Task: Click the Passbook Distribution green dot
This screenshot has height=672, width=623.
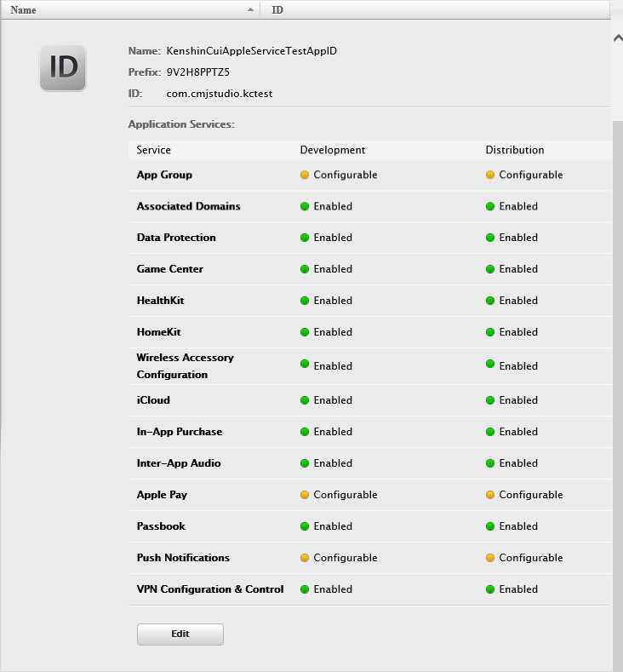Action: pos(490,526)
